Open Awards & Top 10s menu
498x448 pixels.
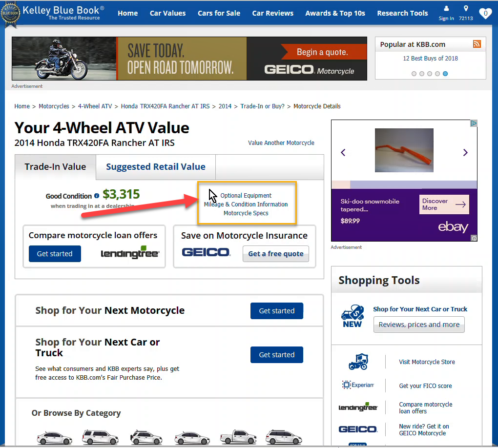335,13
